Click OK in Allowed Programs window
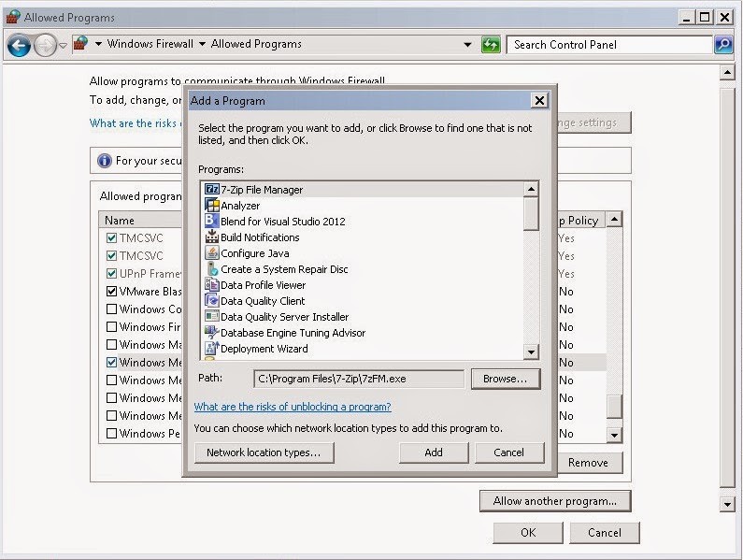The image size is (743, 560). coord(528,533)
